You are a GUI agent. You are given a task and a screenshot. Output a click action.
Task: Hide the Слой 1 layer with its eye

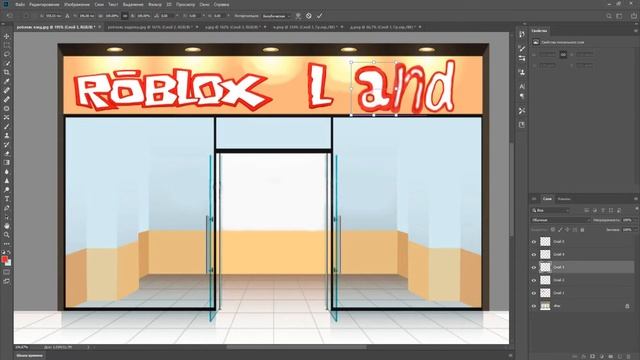click(x=533, y=293)
